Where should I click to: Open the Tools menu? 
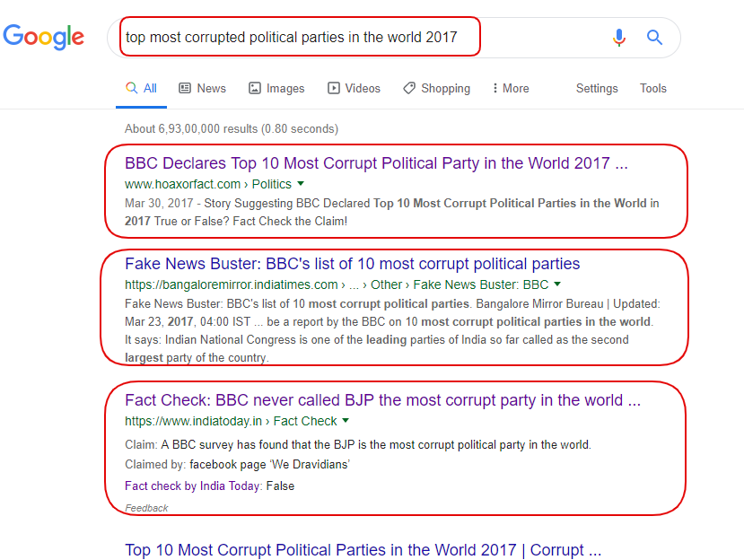(652, 88)
